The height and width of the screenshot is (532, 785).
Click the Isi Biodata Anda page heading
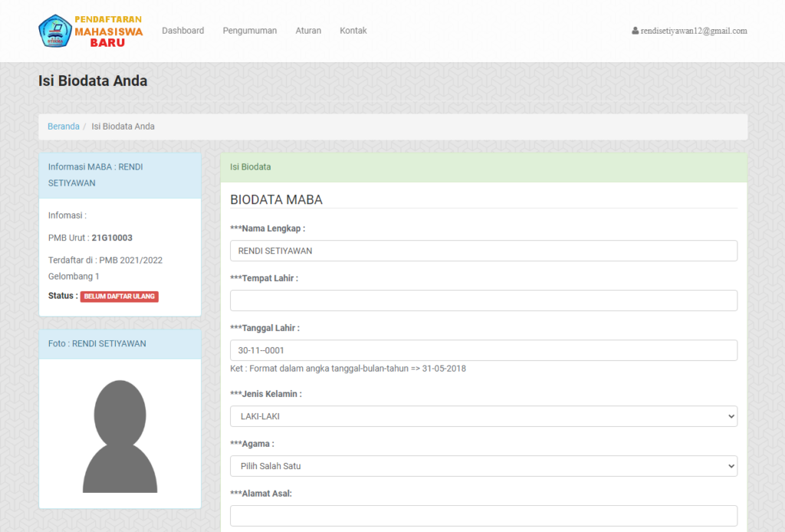[93, 81]
